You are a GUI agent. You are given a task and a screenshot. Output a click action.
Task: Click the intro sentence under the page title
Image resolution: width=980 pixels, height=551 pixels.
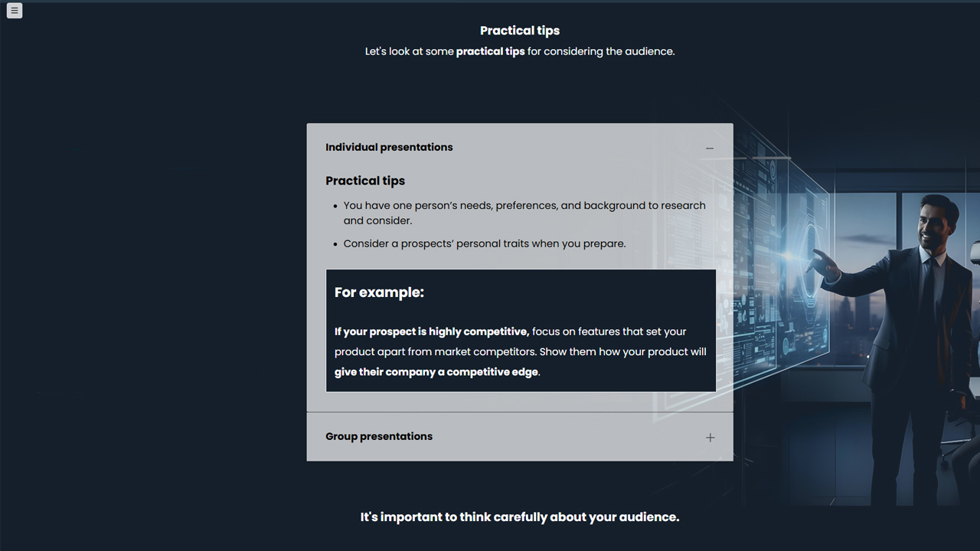pyautogui.click(x=520, y=51)
